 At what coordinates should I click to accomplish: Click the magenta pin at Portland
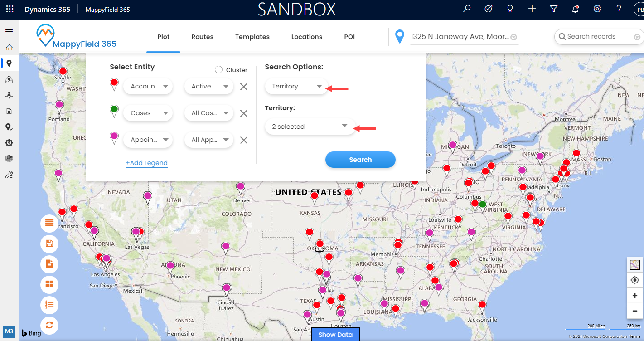(59, 106)
